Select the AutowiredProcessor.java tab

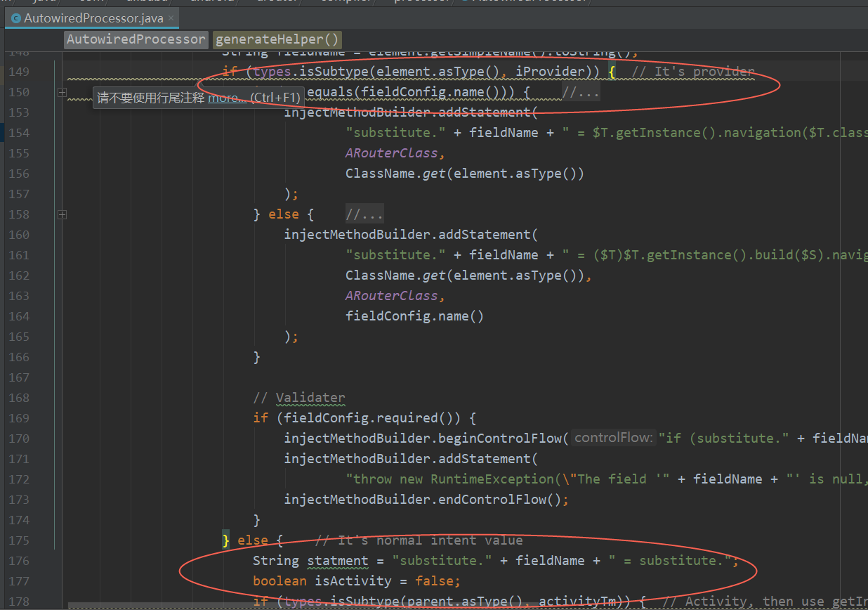93,18
